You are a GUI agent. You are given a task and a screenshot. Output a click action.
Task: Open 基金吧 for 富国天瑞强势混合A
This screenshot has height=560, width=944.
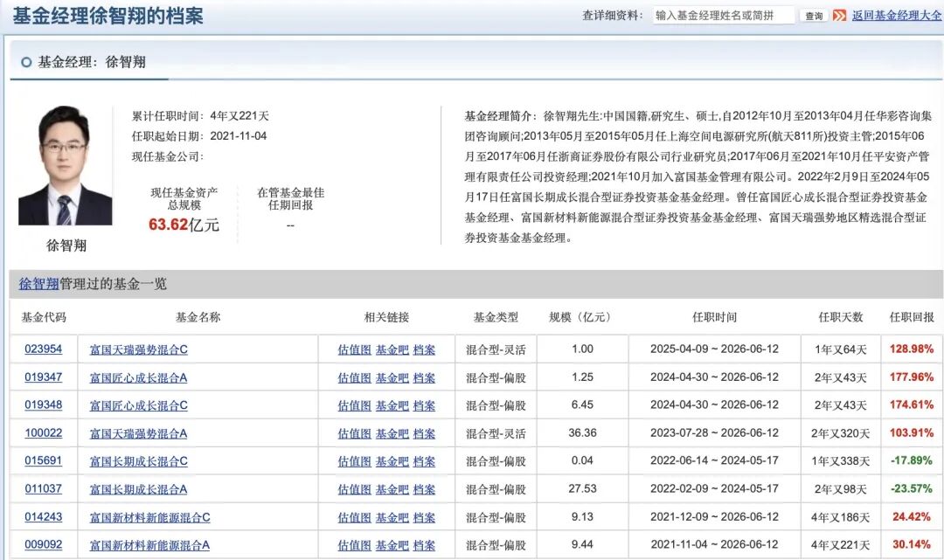(x=392, y=433)
